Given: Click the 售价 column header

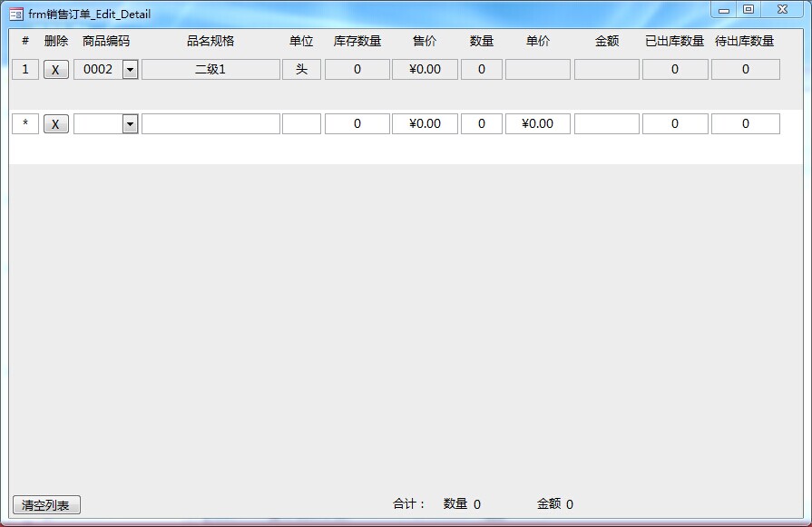Looking at the screenshot, I should point(425,41).
